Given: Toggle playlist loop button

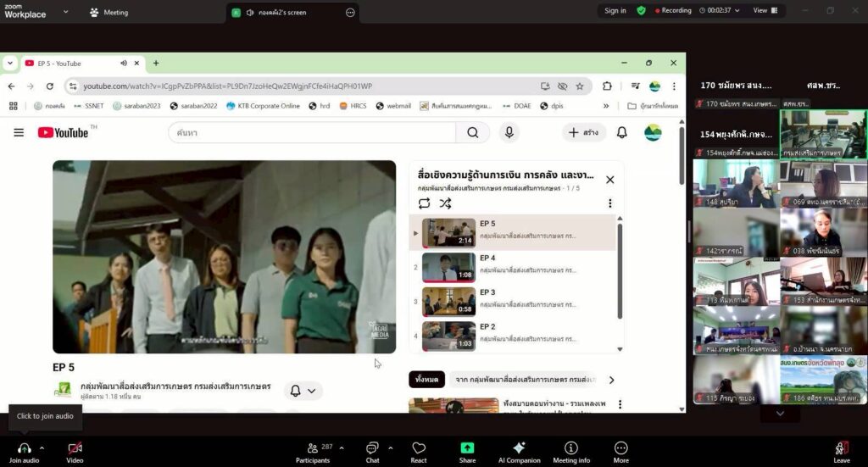Looking at the screenshot, I should (424, 203).
